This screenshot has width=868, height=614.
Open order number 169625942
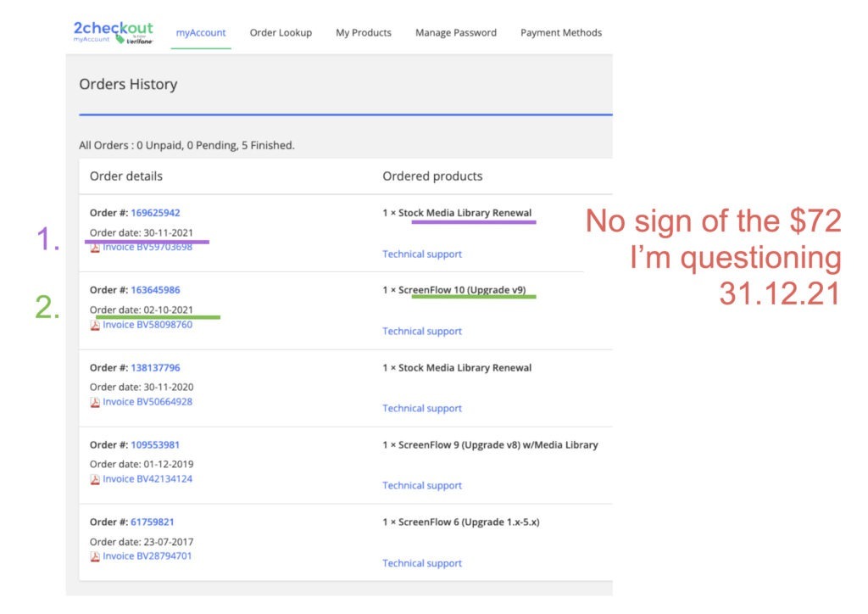click(x=155, y=213)
